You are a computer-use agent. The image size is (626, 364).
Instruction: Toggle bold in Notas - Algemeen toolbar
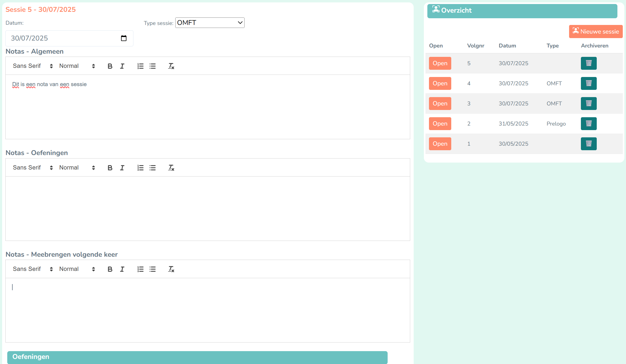pyautogui.click(x=110, y=66)
